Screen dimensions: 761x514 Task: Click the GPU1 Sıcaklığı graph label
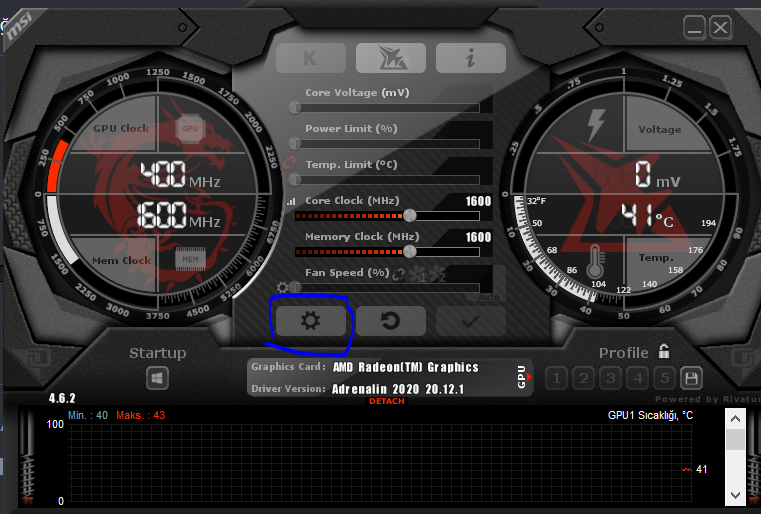point(650,415)
